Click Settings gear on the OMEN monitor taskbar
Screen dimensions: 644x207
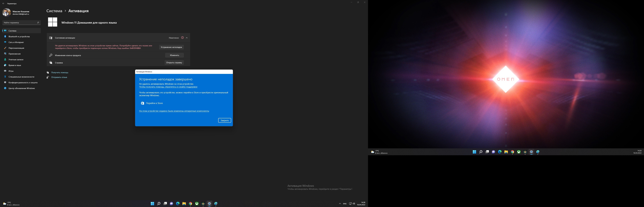[531, 152]
